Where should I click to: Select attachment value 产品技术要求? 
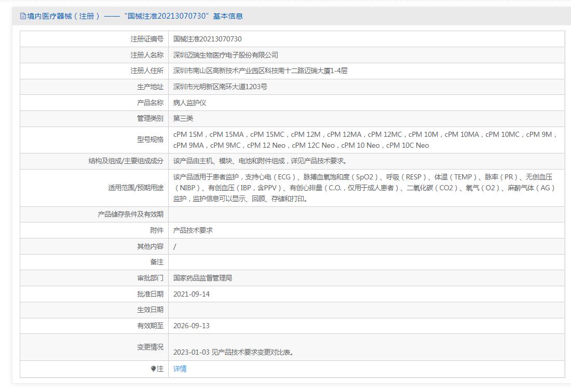coord(193,230)
